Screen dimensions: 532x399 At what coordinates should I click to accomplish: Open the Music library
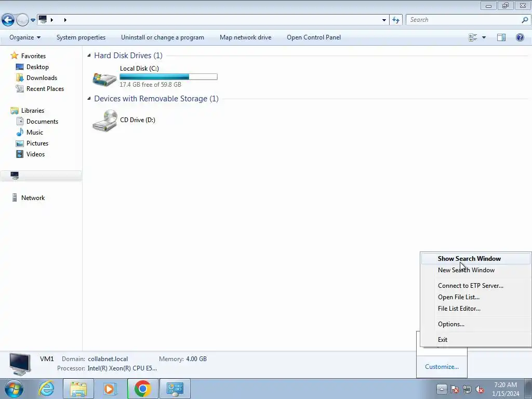point(34,132)
